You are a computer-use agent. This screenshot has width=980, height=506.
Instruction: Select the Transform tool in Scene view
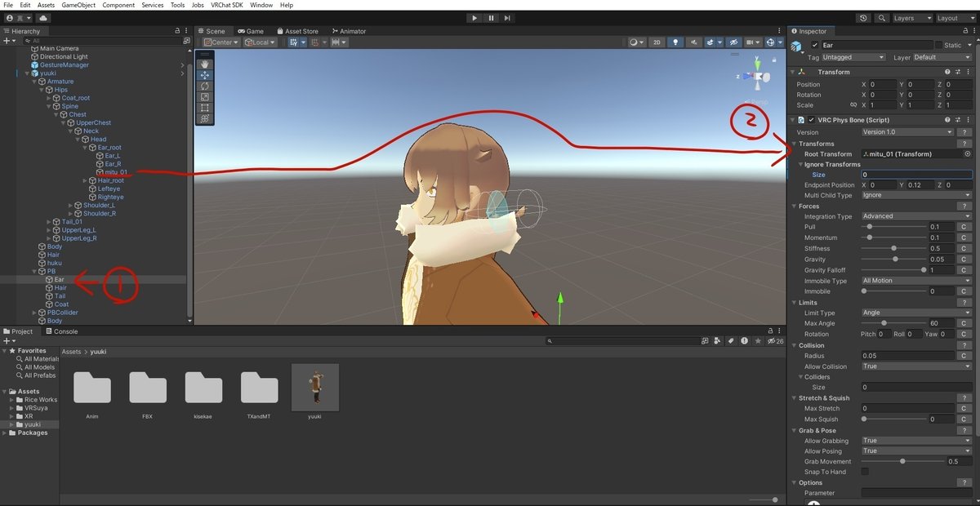[x=204, y=118]
